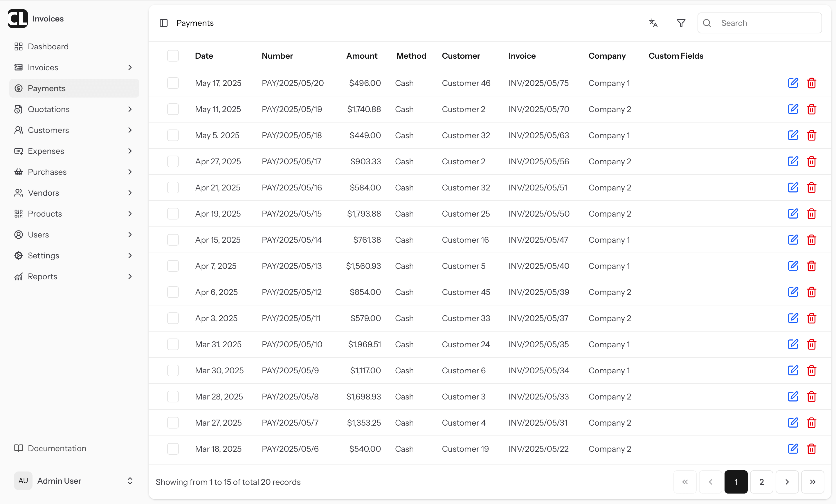Toggle the sidebar panel icon

163,23
